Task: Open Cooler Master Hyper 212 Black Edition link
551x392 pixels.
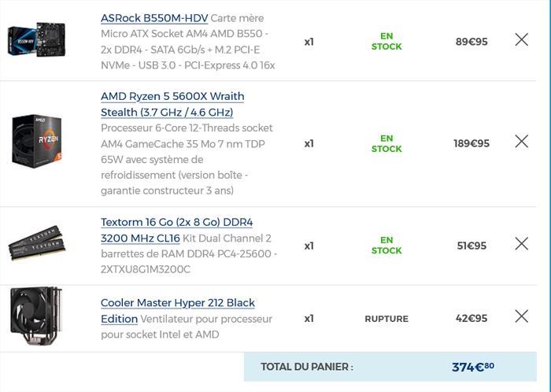Action: [177, 311]
